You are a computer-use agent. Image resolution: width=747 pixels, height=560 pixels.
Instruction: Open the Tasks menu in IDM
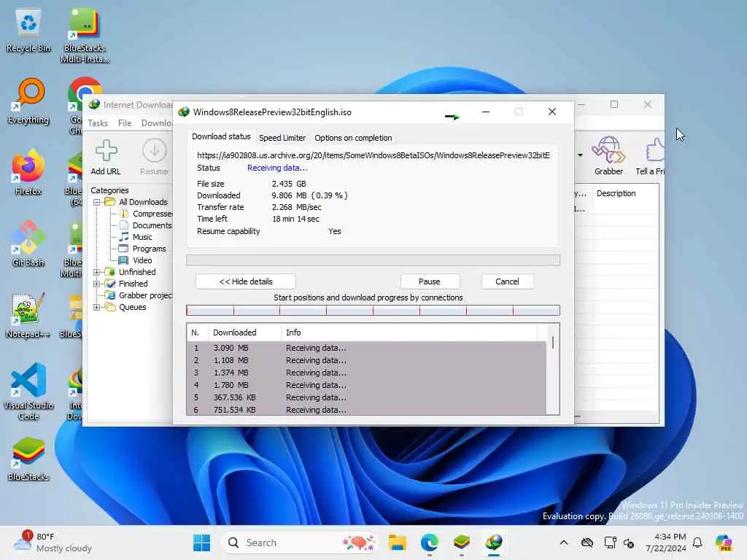coord(98,123)
